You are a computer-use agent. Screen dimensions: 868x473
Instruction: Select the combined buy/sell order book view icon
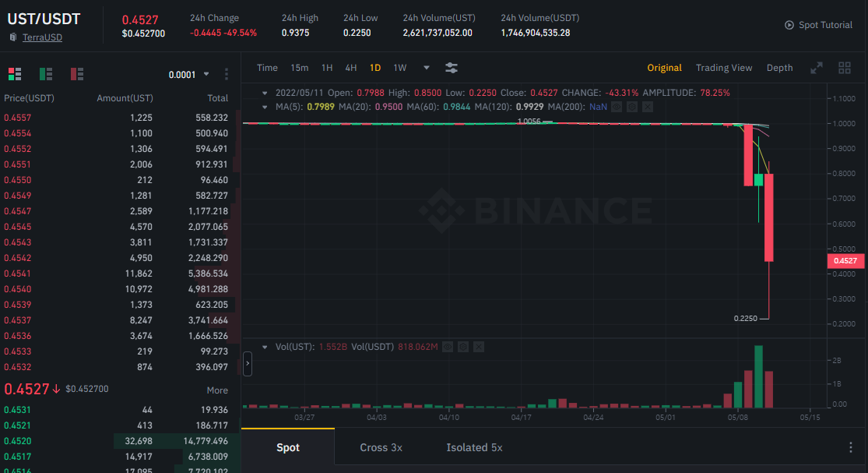click(x=14, y=74)
